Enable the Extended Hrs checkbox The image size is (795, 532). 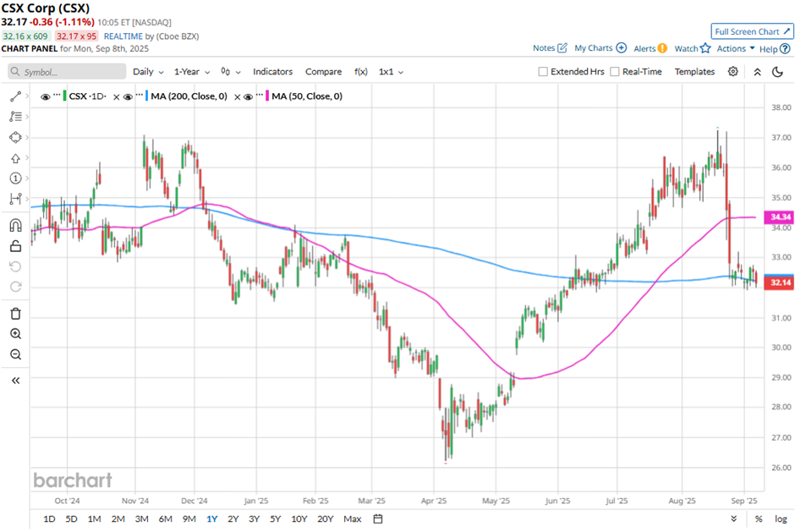tap(543, 72)
